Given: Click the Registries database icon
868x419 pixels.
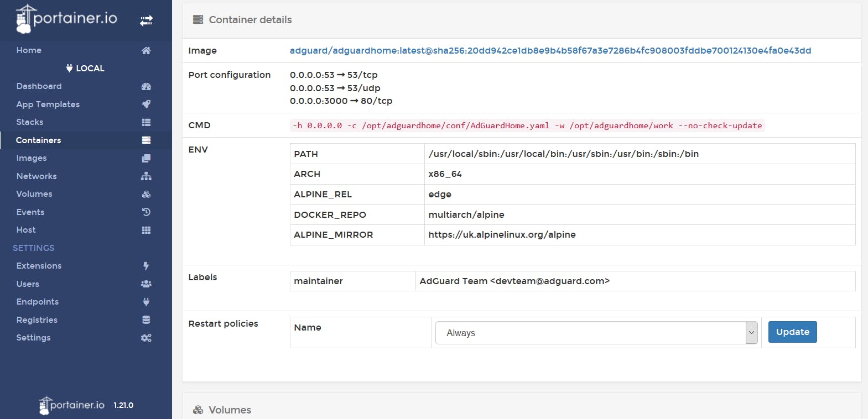Looking at the screenshot, I should (146, 320).
